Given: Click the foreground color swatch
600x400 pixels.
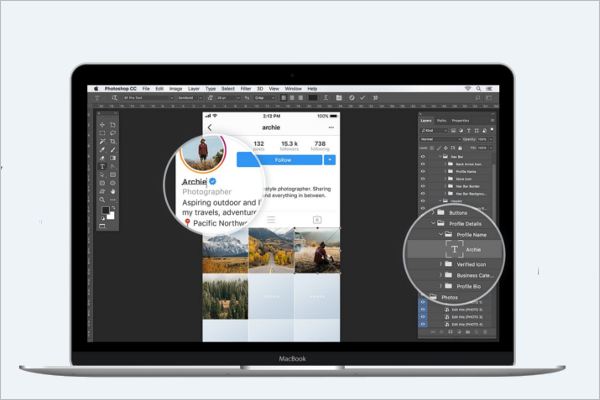Looking at the screenshot, I should (x=105, y=210).
